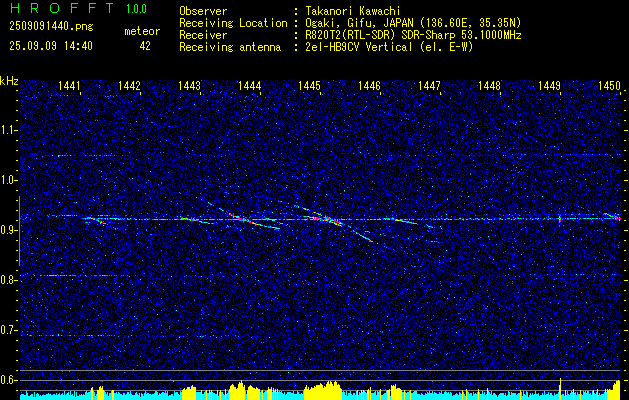Click the date stamp 25.09.09 14:40

pyautogui.click(x=51, y=46)
